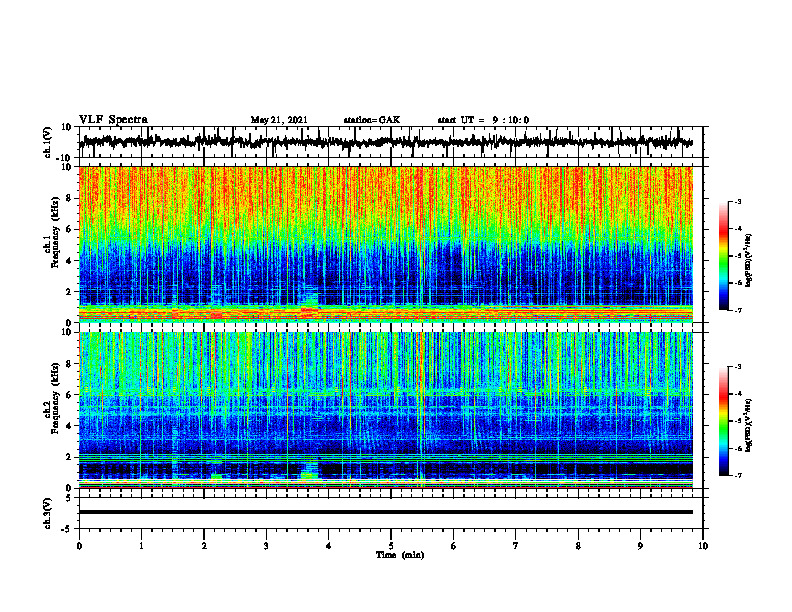Image resolution: width=792 pixels, height=612 pixels.
Task: Click the time axis tick label "9"
Action: [640, 546]
